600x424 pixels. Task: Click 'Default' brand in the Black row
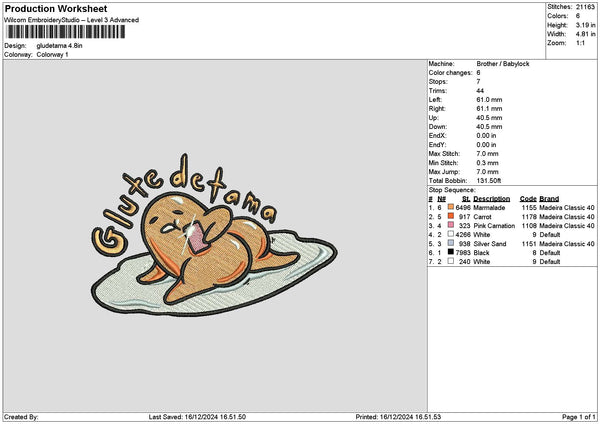550,253
